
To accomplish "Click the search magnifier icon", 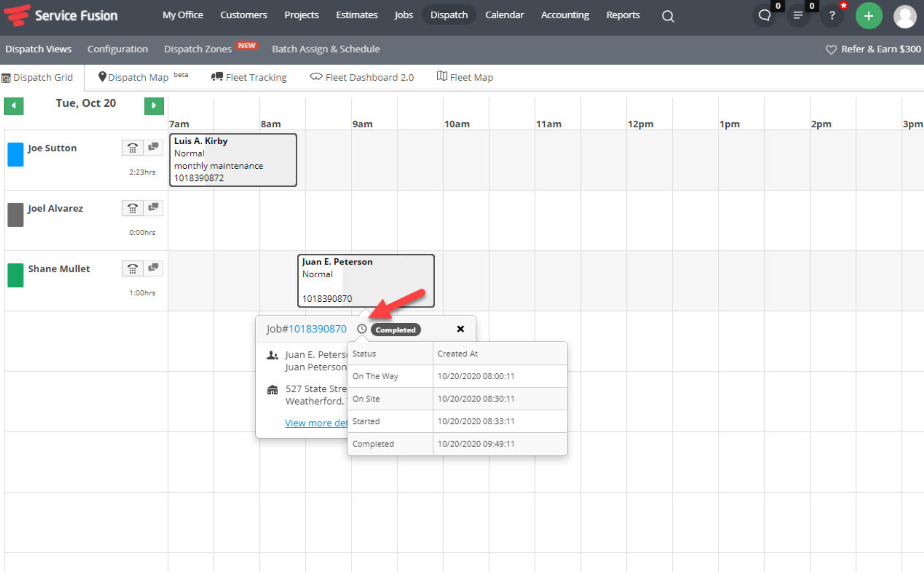I will 668,16.
